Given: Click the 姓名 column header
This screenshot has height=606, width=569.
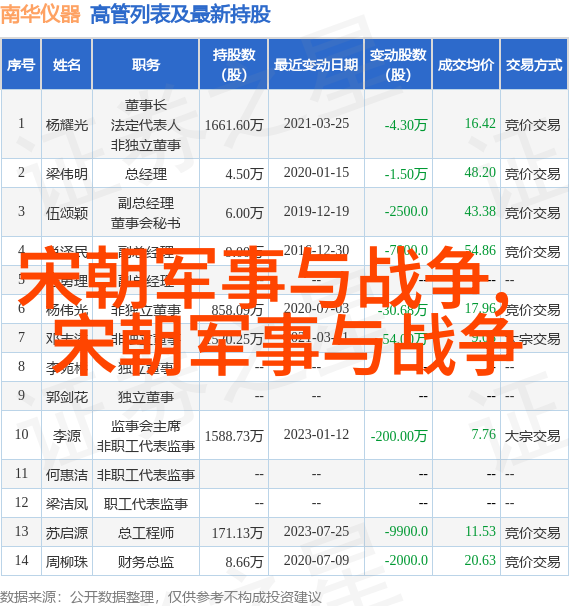Looking at the screenshot, I should [x=67, y=64].
